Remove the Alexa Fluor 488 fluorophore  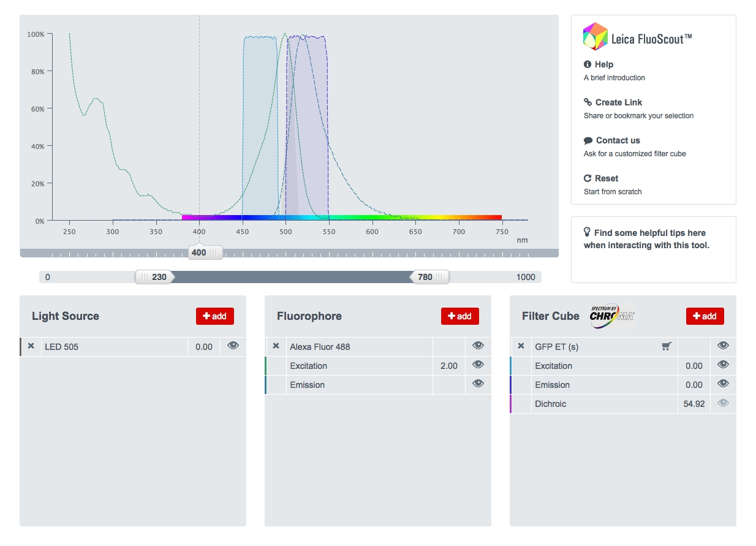point(276,346)
